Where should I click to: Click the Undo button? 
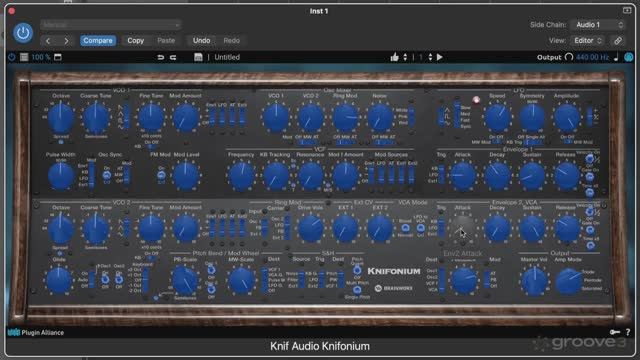tap(202, 40)
